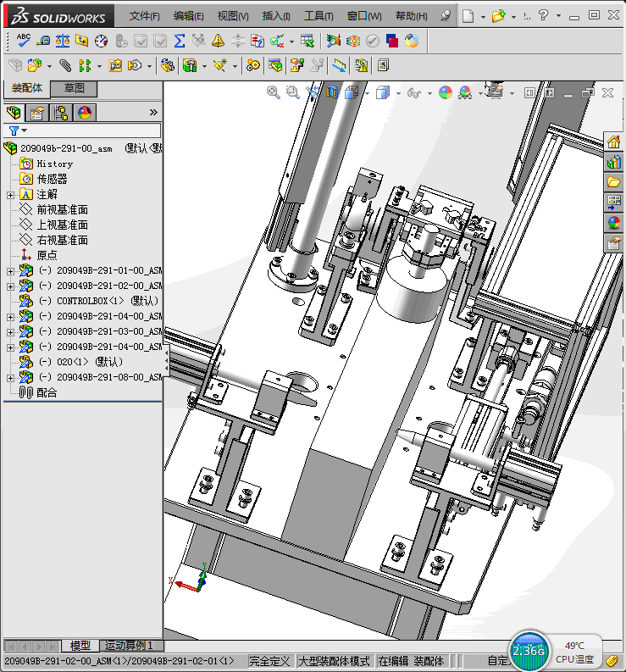
Task: Click the Zebra Stripes target icon
Action: click(x=353, y=41)
